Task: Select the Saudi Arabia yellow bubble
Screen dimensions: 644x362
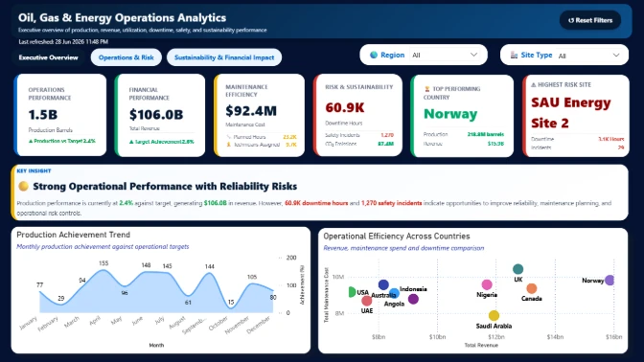Action: pyautogui.click(x=494, y=316)
